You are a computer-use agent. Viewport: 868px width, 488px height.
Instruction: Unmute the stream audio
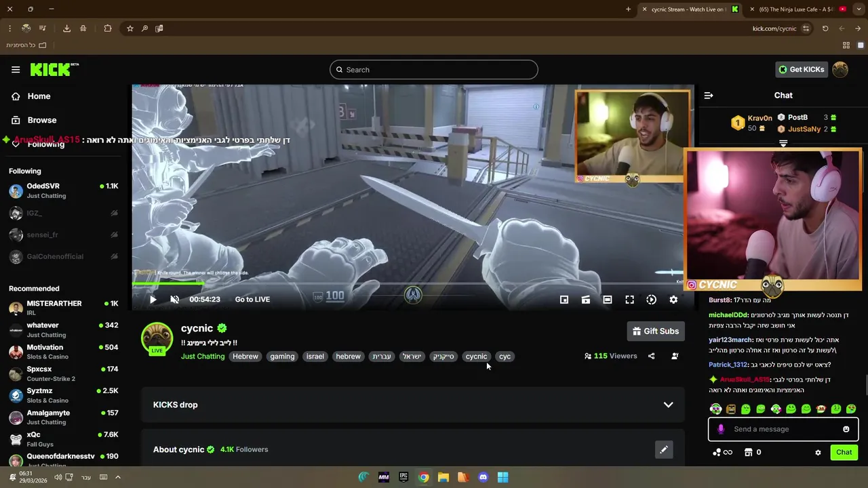174,300
